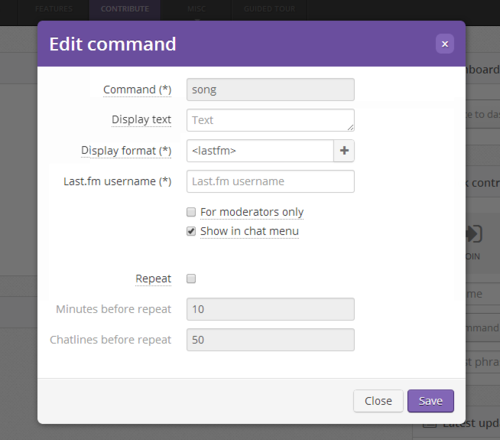Select the Misc navigation item

(196, 9)
